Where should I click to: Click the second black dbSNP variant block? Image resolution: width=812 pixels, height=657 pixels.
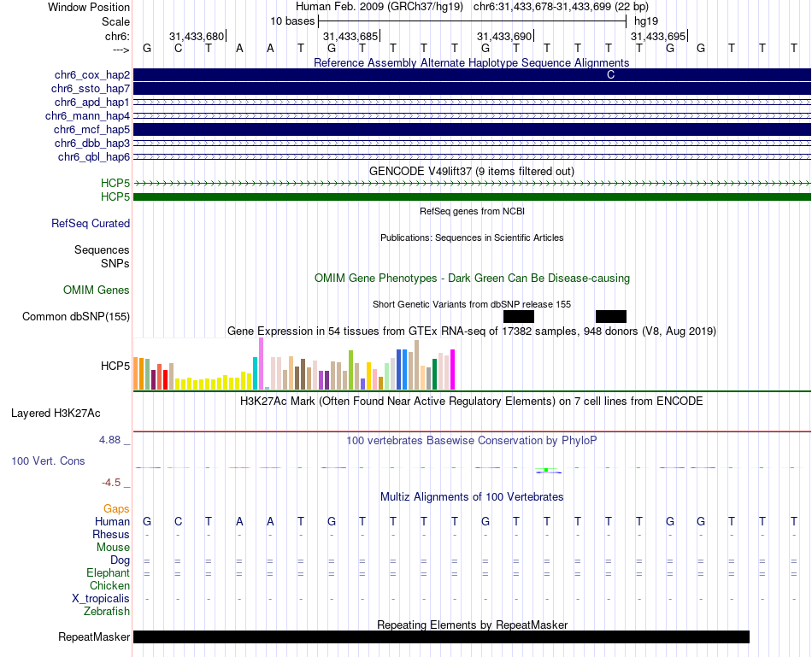(611, 316)
